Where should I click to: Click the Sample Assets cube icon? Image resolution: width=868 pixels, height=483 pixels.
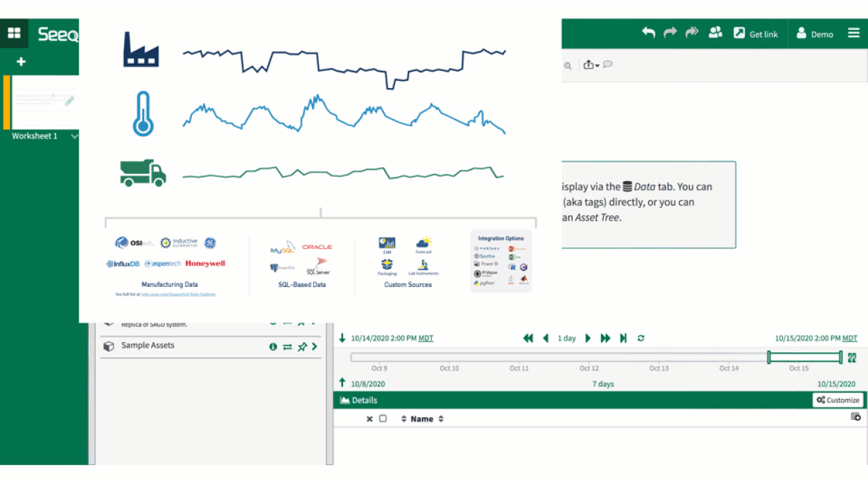click(x=109, y=346)
